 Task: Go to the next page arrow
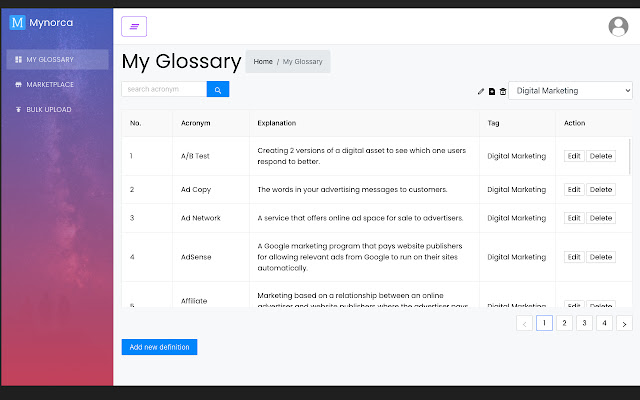(x=624, y=323)
